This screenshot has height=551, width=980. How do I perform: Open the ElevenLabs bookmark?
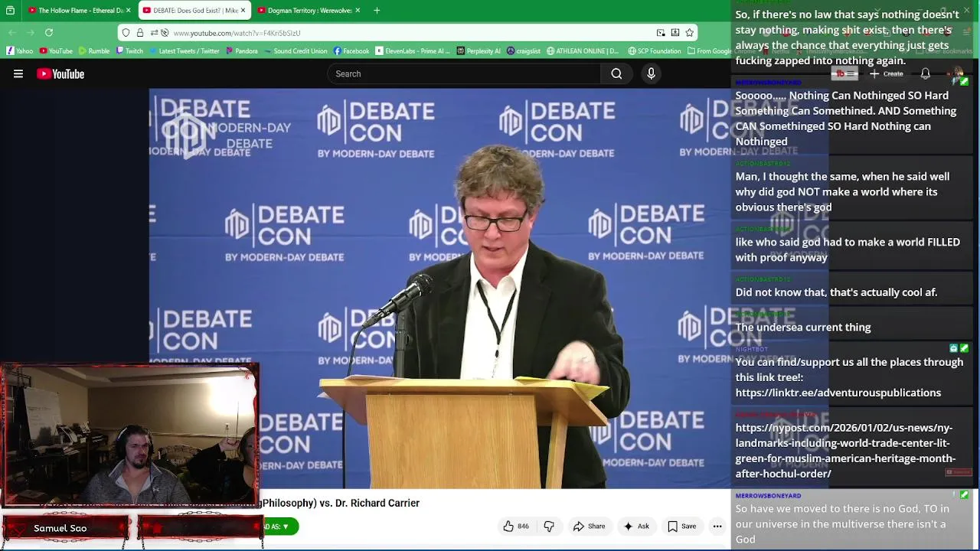(x=413, y=51)
